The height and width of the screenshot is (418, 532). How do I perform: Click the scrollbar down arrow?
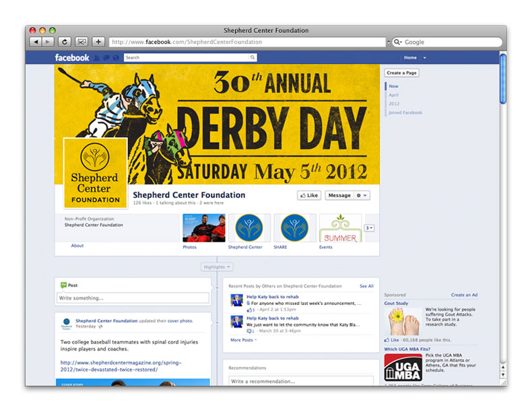[503, 375]
